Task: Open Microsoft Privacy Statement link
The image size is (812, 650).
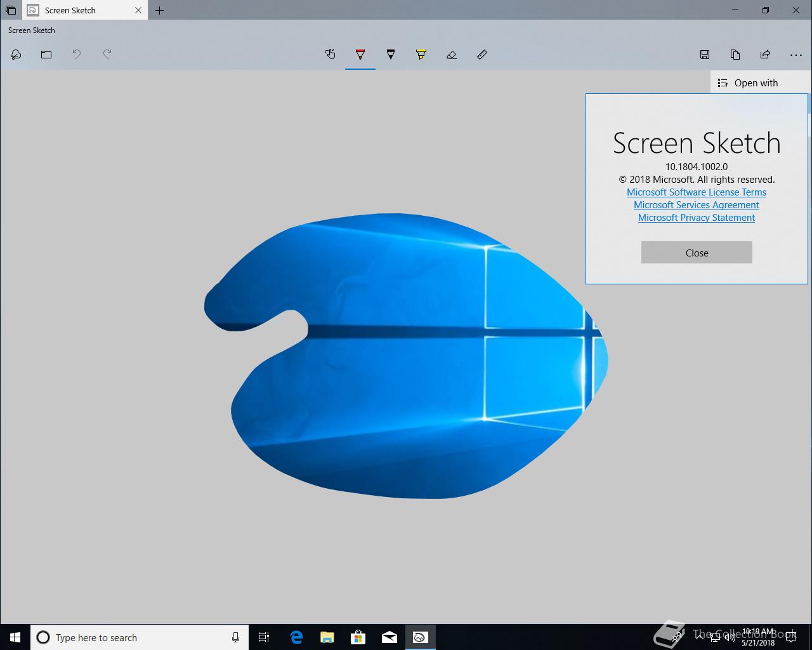Action: pyautogui.click(x=697, y=218)
